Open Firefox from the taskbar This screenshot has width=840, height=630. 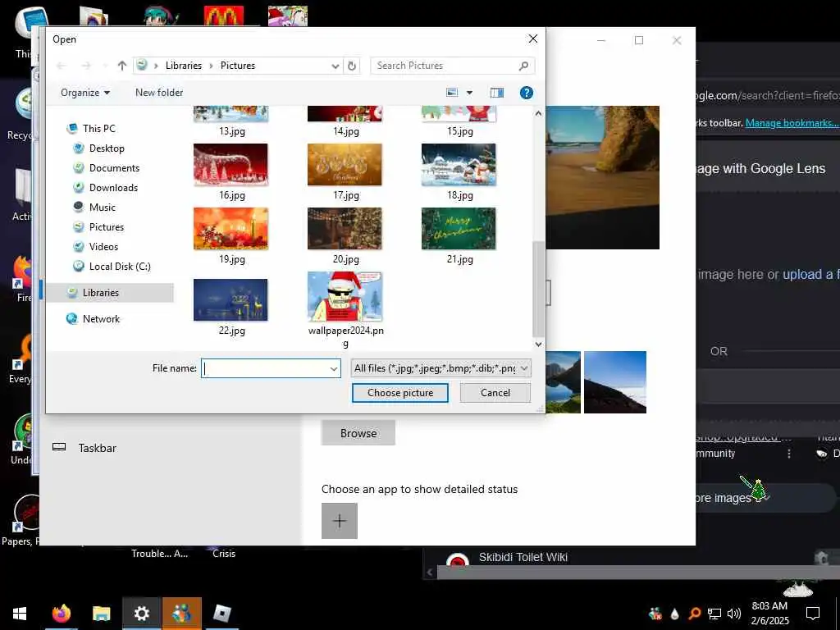tap(62, 614)
